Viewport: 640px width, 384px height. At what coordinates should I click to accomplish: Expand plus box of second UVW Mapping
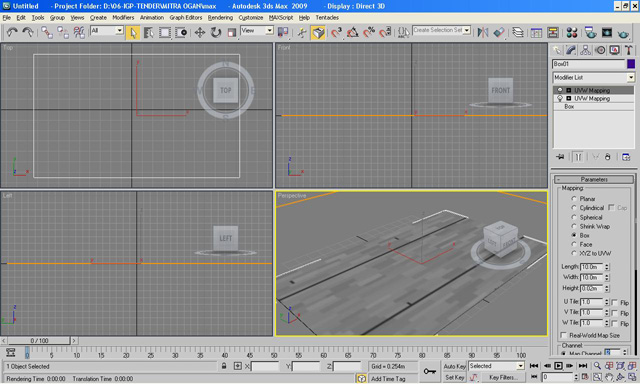[x=569, y=99]
